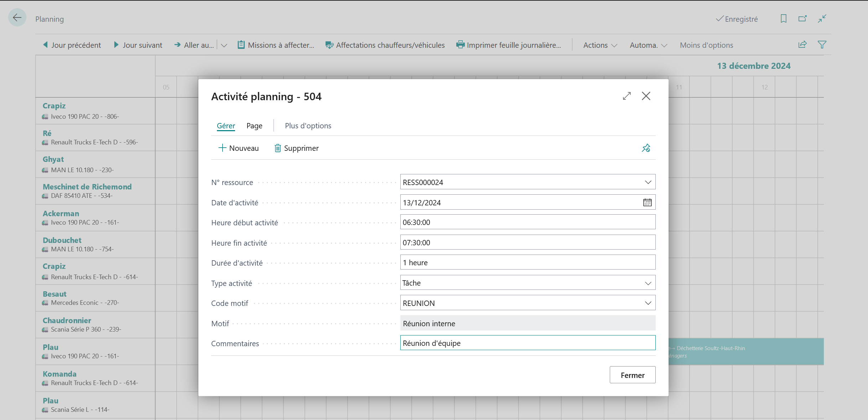Switch to the Page tab
Screen dimensions: 868x420
tap(254, 126)
